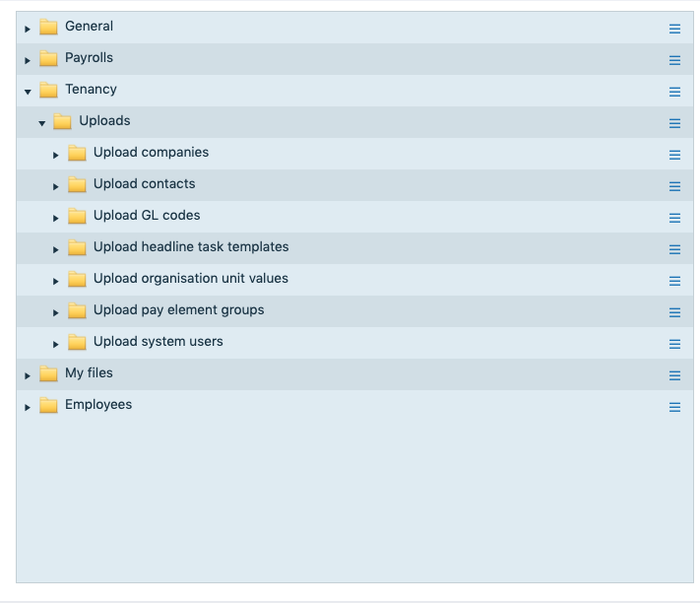Open the Uploads row hamburger menu

674,123
